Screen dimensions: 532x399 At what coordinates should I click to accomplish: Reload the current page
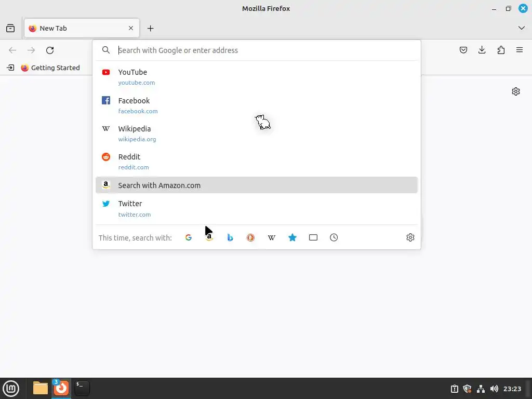[x=50, y=50]
